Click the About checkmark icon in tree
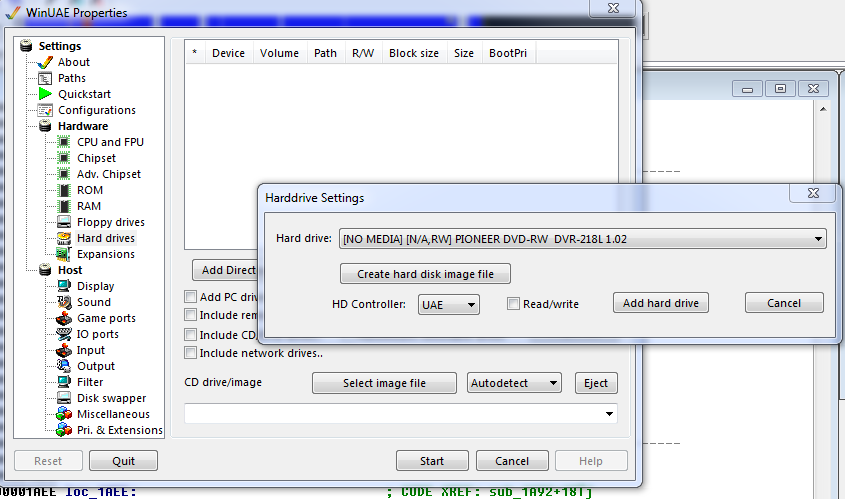This screenshot has width=845, height=499. 45,62
